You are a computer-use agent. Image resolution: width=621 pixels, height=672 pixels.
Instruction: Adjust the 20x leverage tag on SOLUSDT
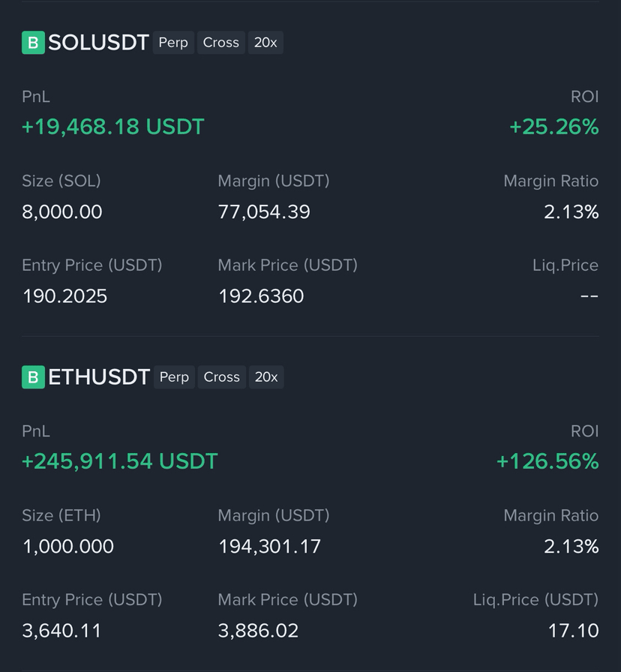tap(265, 43)
